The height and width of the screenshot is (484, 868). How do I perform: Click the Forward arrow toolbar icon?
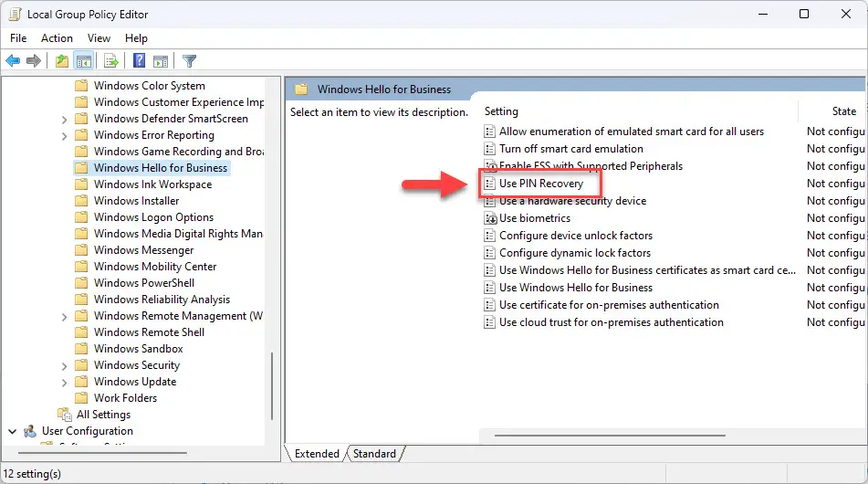click(x=34, y=61)
